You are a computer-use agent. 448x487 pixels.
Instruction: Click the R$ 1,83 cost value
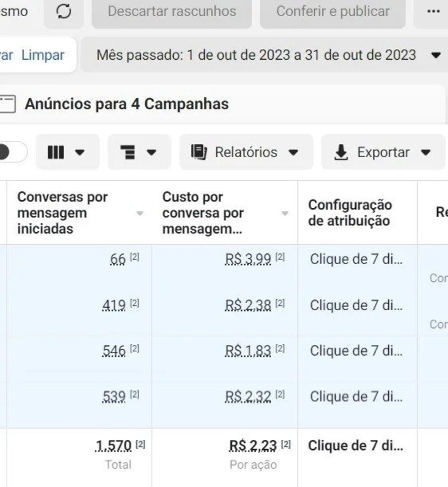[248, 351]
